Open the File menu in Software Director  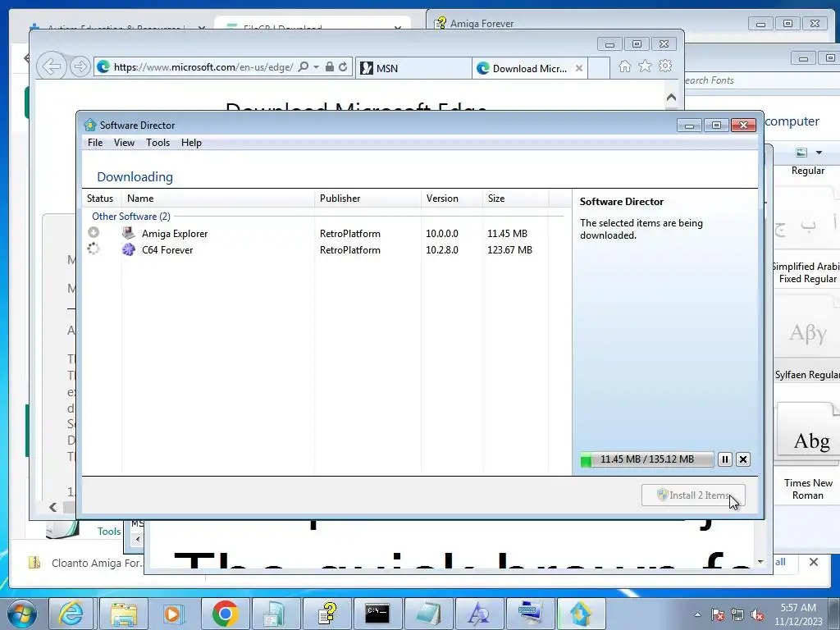click(95, 143)
